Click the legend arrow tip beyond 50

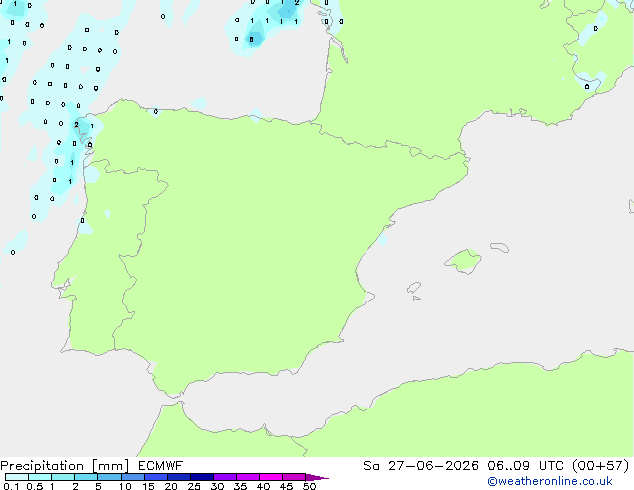[317, 477]
